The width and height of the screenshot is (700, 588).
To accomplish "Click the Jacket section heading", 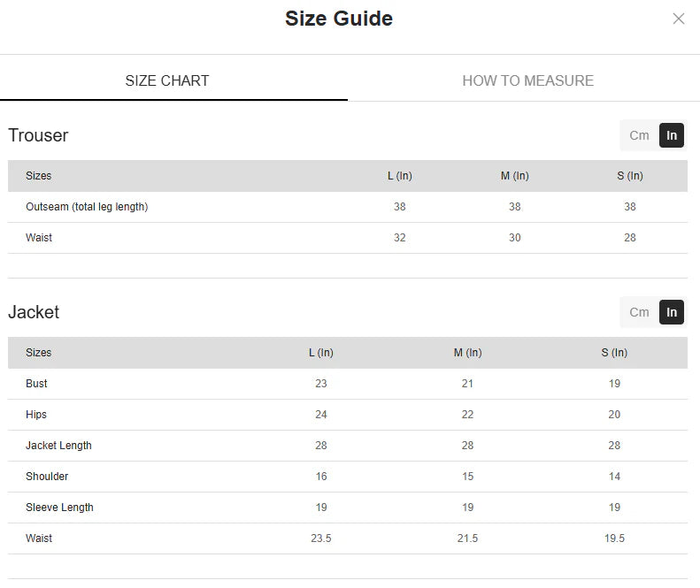I will [x=34, y=312].
